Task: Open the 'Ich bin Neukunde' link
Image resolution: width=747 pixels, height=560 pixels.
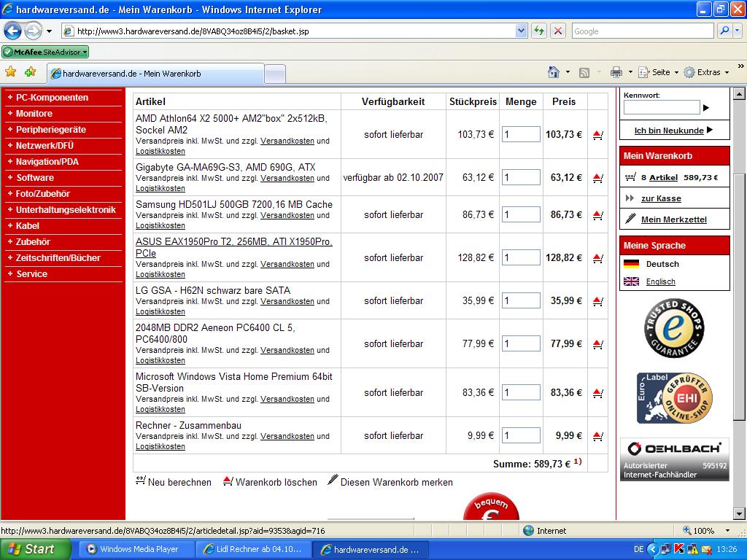Action: click(669, 131)
